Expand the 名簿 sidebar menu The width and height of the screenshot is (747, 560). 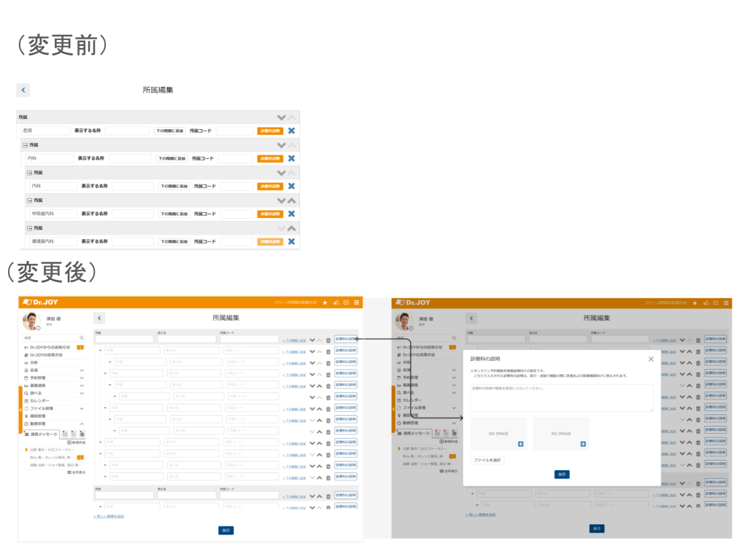(82, 370)
